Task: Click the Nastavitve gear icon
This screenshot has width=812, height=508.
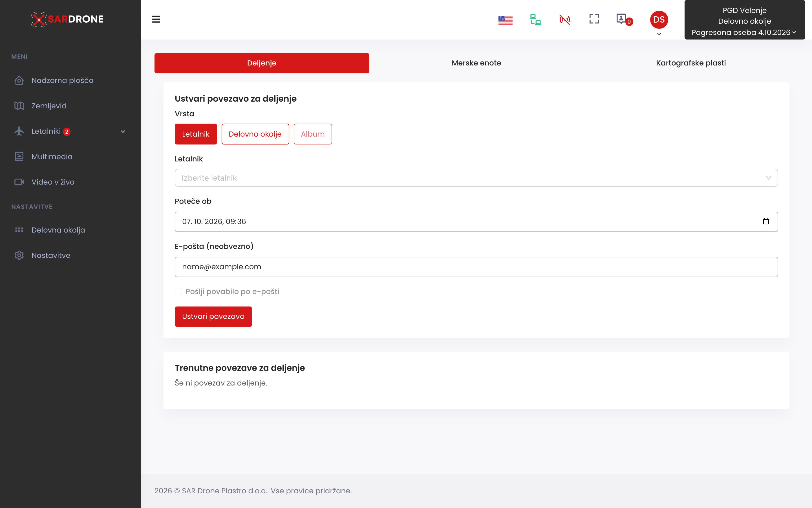Action: (19, 255)
